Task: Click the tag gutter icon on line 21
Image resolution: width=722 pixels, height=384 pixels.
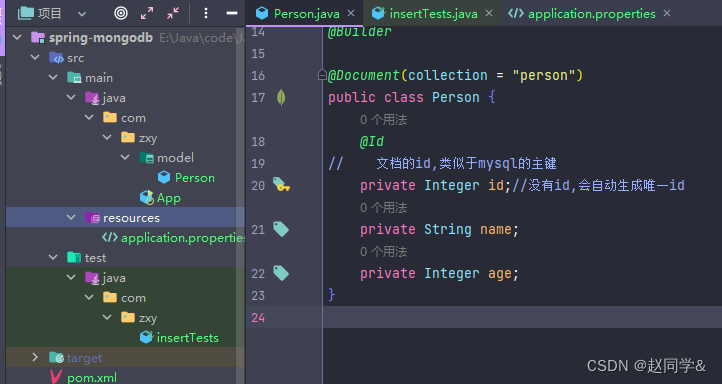Action: pyautogui.click(x=281, y=229)
